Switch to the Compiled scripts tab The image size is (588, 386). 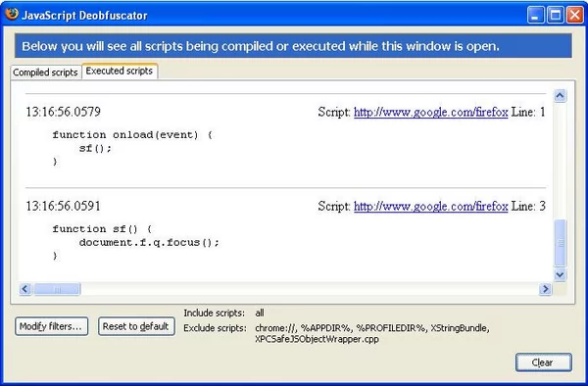click(45, 72)
